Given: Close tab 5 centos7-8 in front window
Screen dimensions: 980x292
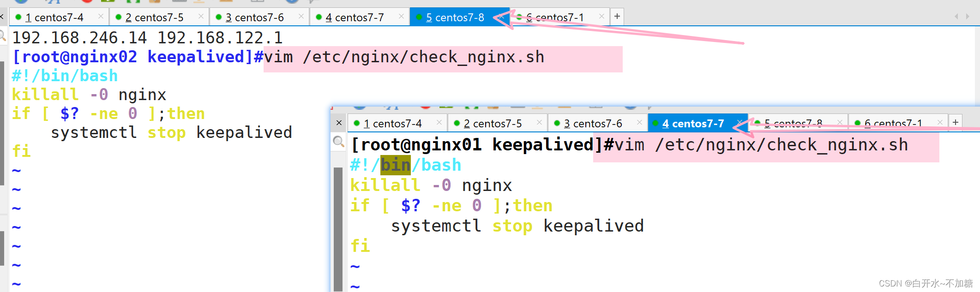Looking at the screenshot, I should coord(840,122).
